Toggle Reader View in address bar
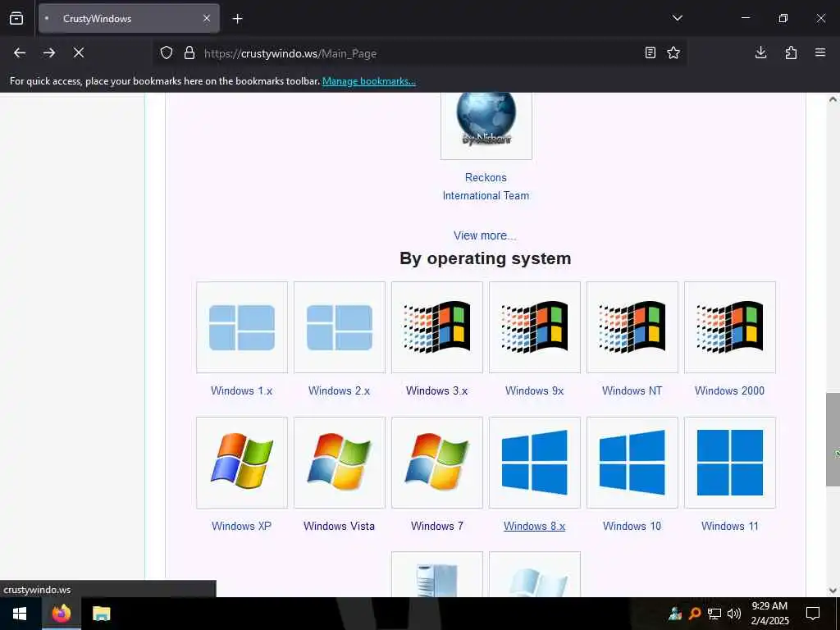The image size is (840, 630). pos(650,52)
